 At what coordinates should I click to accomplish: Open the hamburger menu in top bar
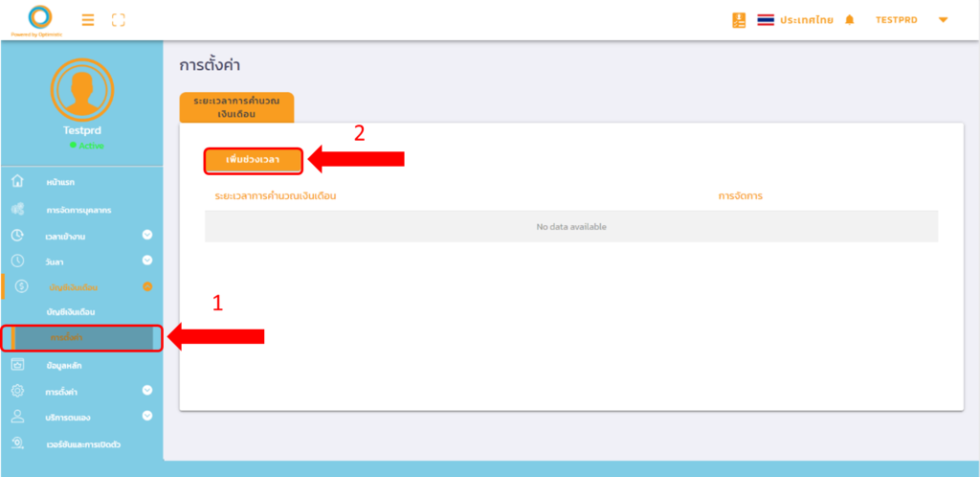[x=87, y=19]
